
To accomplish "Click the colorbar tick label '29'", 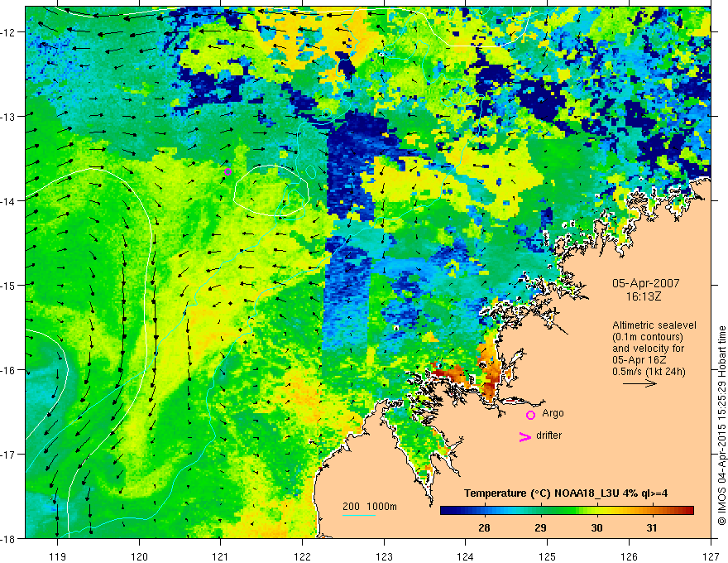I will (x=540, y=527).
